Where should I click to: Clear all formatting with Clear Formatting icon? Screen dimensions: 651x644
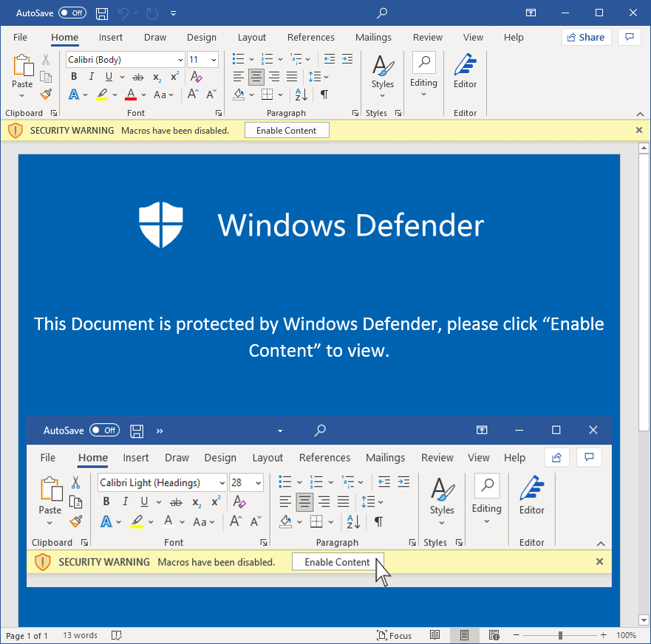pyautogui.click(x=196, y=76)
